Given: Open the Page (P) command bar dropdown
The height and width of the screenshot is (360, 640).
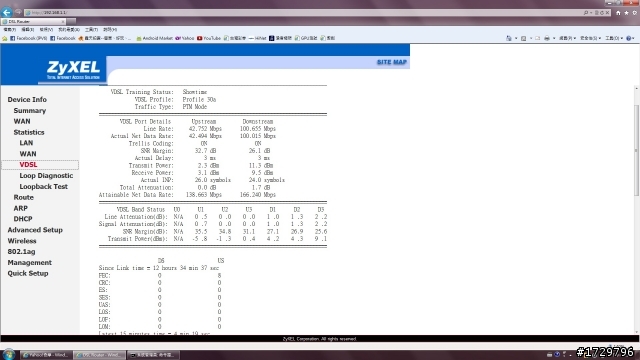Looking at the screenshot, I should click(x=567, y=38).
